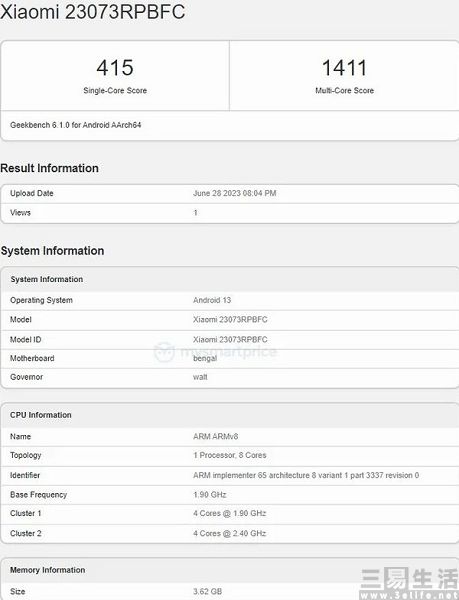Select the Cluster 2 value 4 Cores @ 2.40 GHz

[230, 533]
